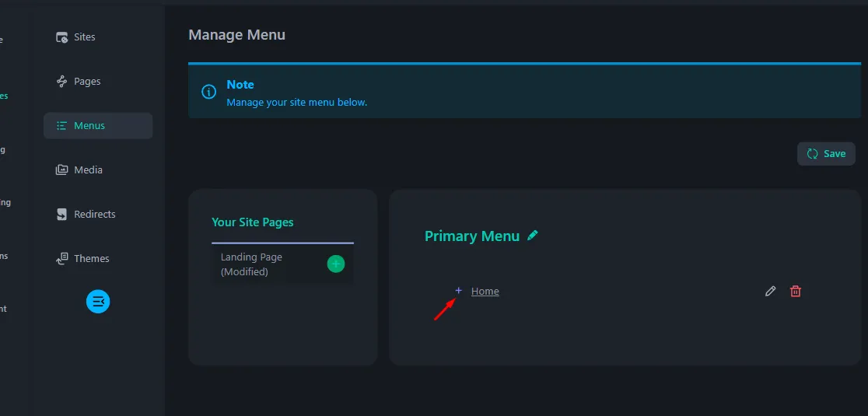Click the refresh icon inside Save
This screenshot has height=416, width=868.
click(x=812, y=154)
